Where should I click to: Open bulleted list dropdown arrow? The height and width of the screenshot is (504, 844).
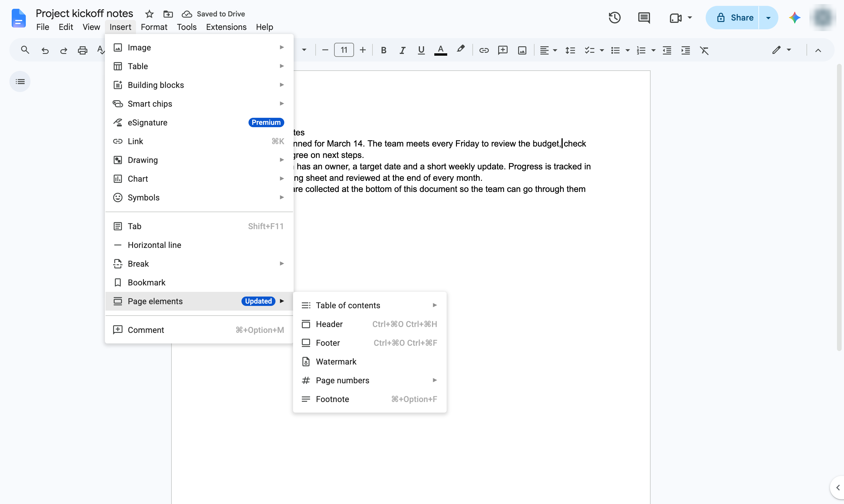point(627,51)
